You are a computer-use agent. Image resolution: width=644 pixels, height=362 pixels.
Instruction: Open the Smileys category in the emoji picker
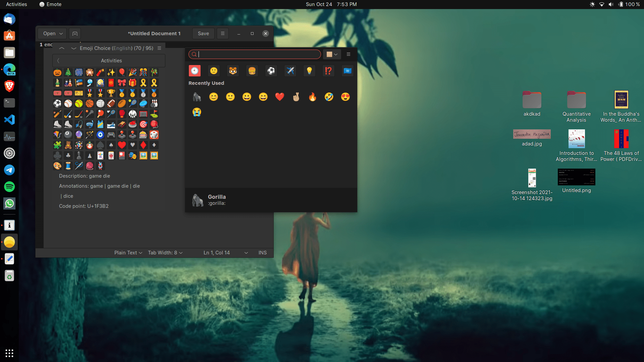214,71
